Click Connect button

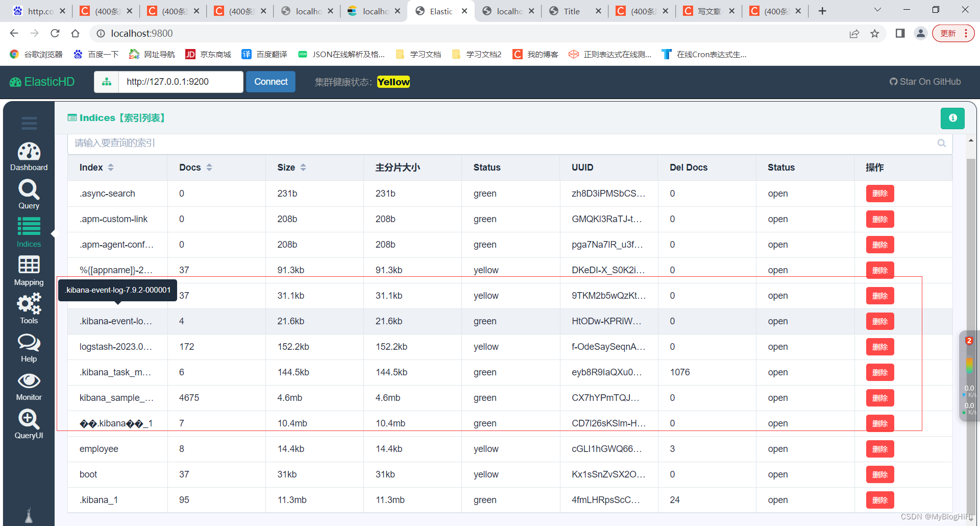point(271,82)
